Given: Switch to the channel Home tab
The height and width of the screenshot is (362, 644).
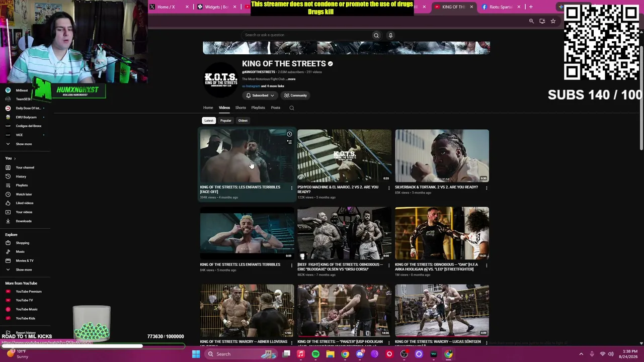Looking at the screenshot, I should pos(208,108).
